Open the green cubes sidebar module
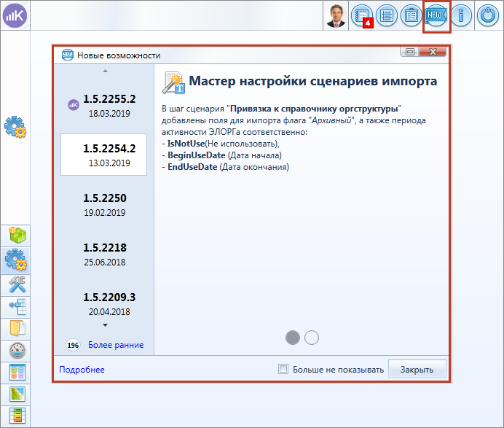The image size is (504, 428). tap(17, 236)
